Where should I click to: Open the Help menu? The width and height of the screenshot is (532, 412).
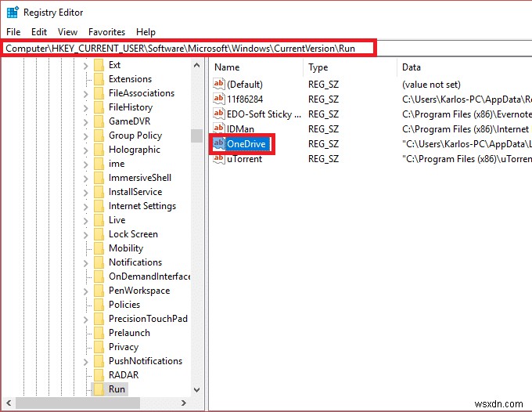[146, 32]
